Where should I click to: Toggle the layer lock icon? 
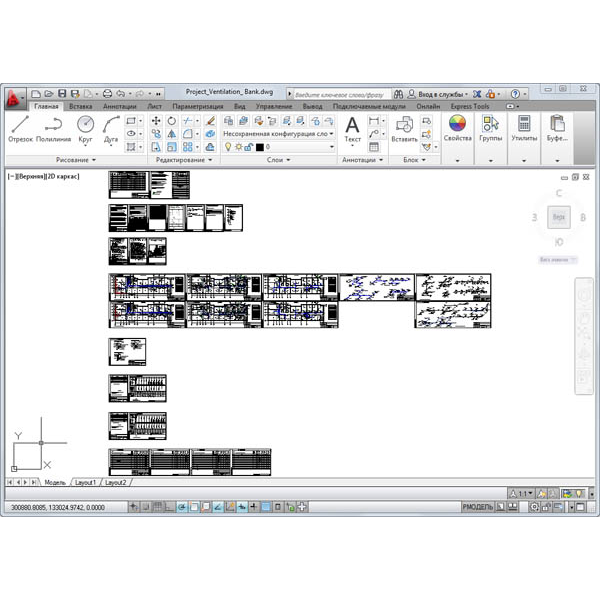(x=249, y=147)
